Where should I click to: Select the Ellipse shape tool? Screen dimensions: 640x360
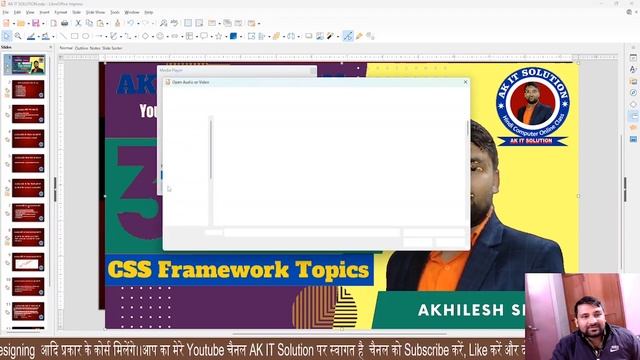coord(85,36)
